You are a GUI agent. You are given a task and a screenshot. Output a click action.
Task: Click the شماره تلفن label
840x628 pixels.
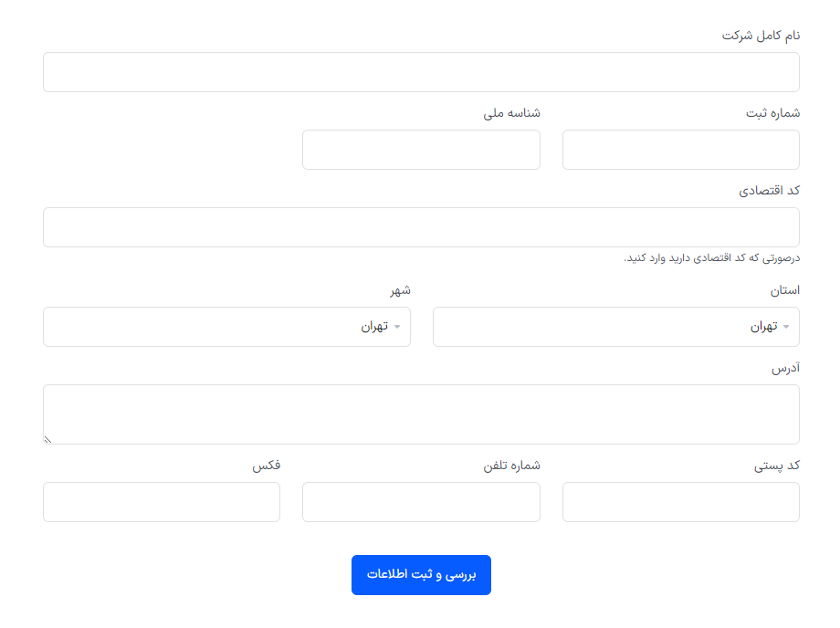(x=511, y=466)
